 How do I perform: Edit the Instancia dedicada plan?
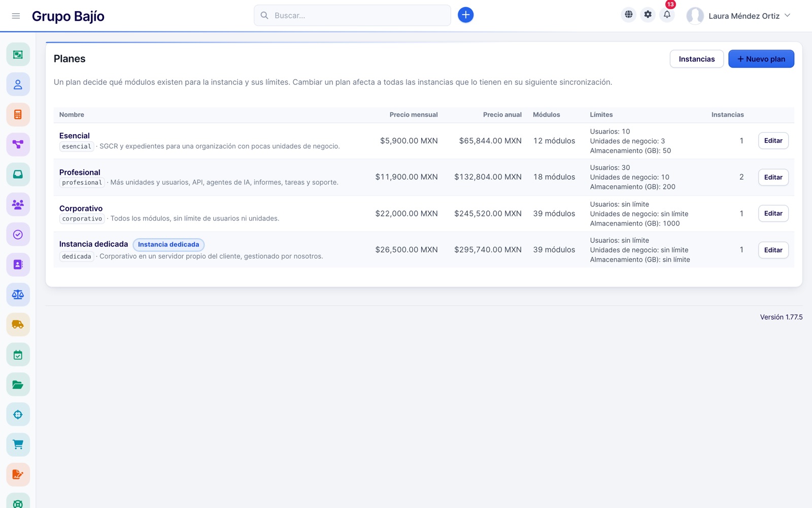[x=773, y=250]
